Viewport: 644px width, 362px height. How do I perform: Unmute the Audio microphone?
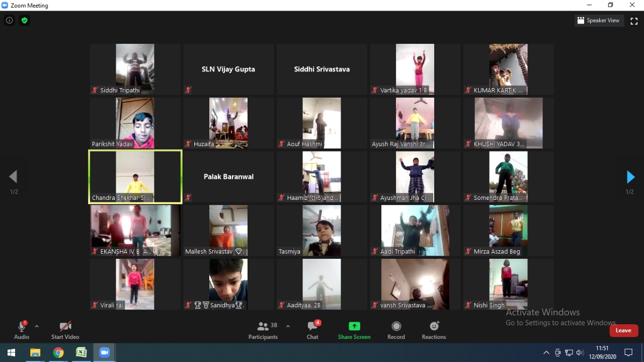[x=22, y=330]
